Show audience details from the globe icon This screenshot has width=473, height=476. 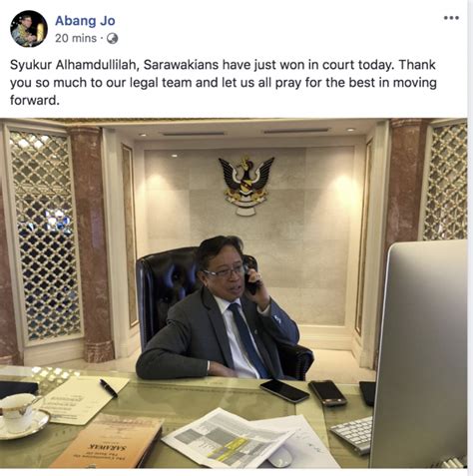[112, 39]
